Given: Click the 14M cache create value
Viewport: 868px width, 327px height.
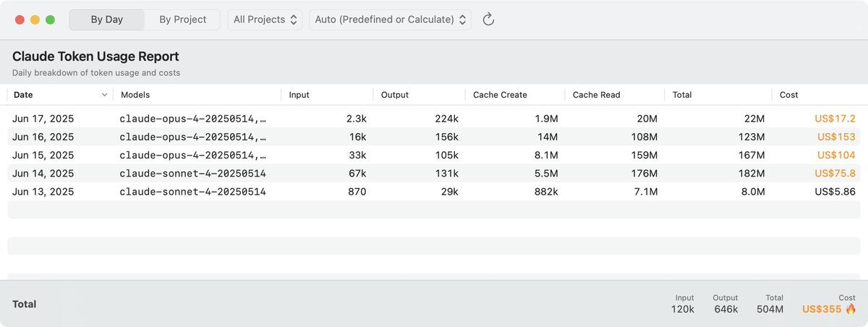Looking at the screenshot, I should 548,137.
